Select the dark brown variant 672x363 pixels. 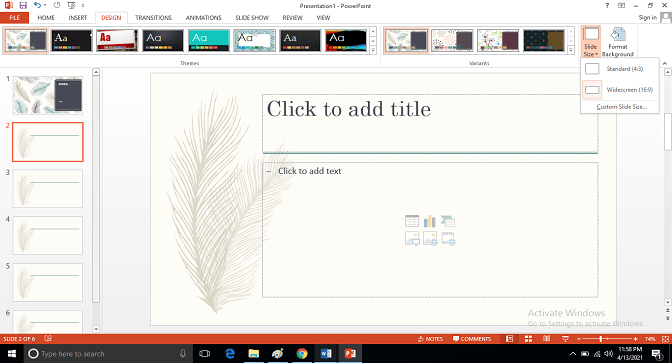pos(544,41)
